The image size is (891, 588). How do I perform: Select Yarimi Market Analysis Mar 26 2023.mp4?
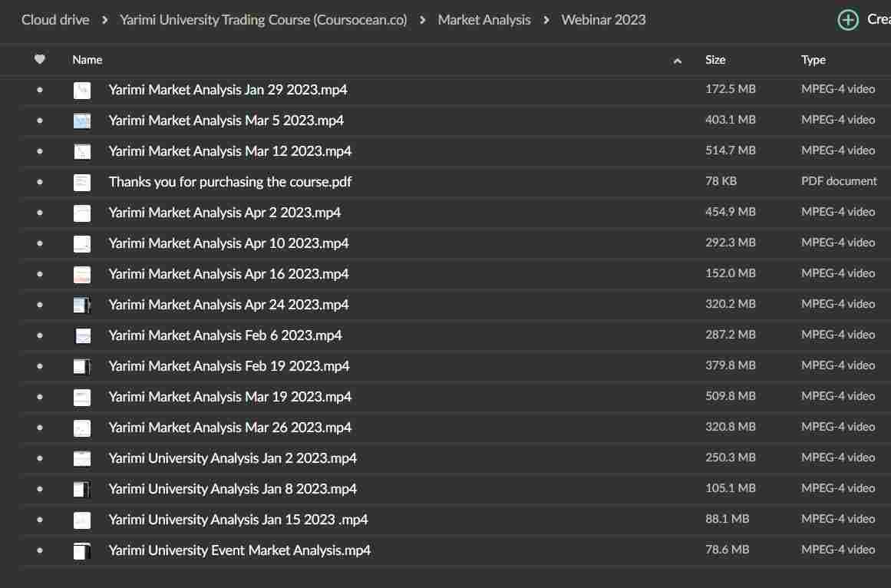click(x=230, y=428)
